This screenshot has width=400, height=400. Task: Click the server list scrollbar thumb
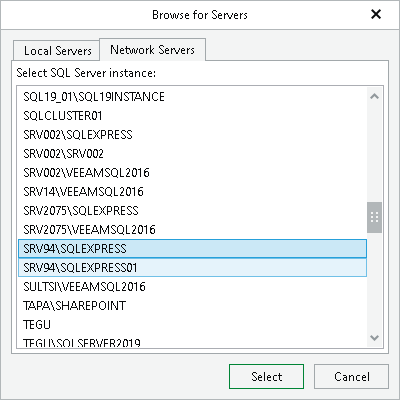[x=374, y=217]
